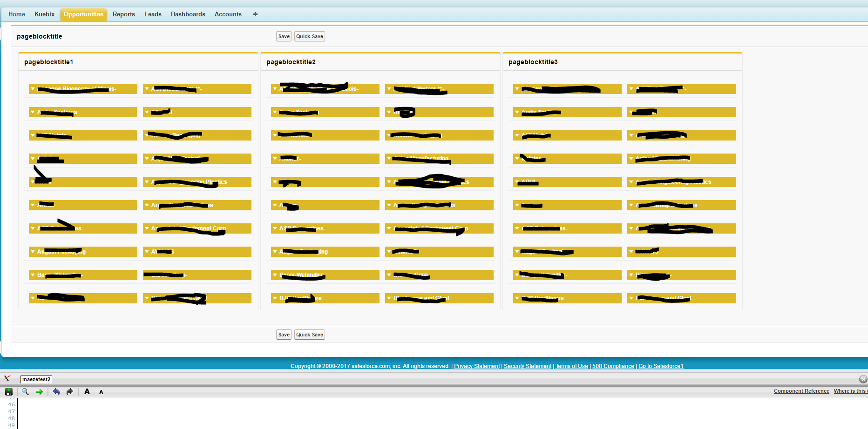Save the page with the floppy disk icon
Viewport: 868px width, 429px height.
[x=9, y=392]
